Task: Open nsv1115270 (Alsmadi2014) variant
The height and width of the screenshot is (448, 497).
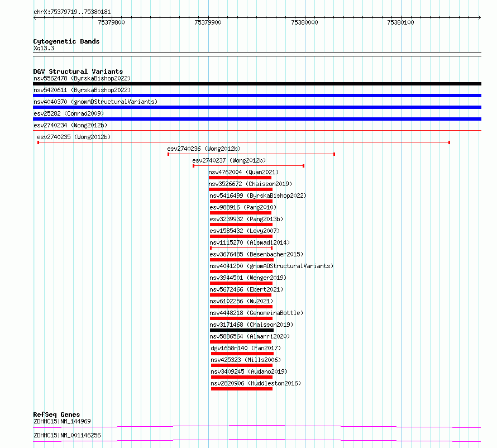Action: [x=250, y=242]
